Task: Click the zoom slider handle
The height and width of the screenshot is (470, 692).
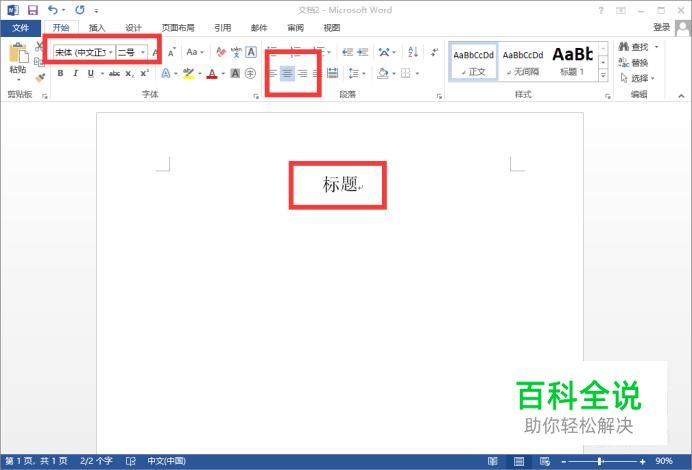Action: [x=600, y=462]
